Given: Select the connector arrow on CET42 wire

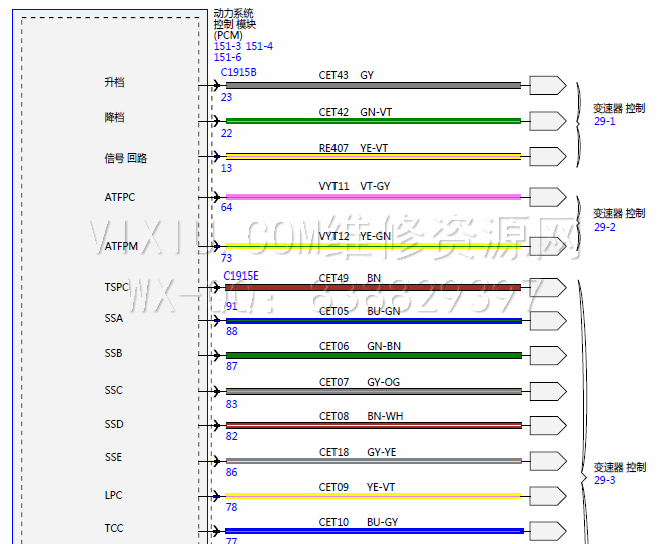Looking at the screenshot, I should point(547,121).
